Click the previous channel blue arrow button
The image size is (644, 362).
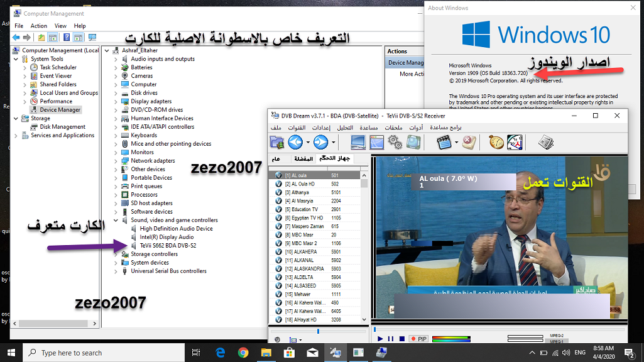click(x=295, y=142)
